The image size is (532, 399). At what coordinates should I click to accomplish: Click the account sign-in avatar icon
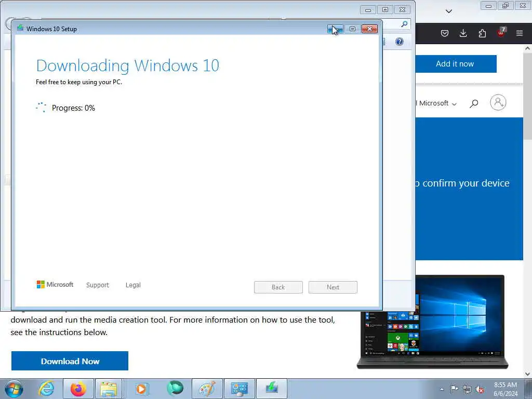(498, 102)
